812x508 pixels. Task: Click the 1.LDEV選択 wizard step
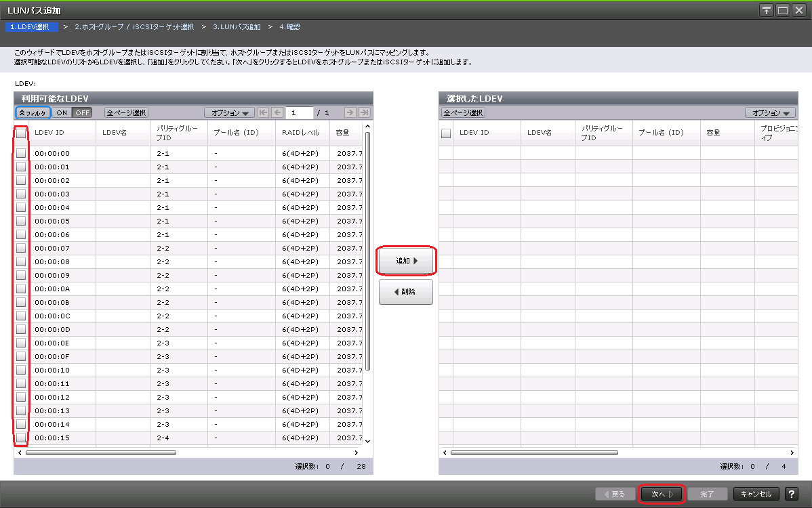tap(30, 27)
